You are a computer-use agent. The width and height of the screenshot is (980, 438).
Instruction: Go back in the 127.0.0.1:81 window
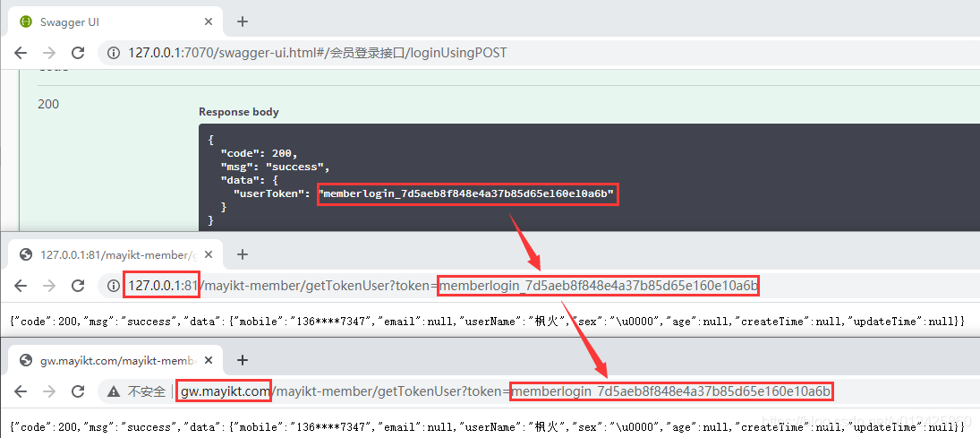[21, 286]
